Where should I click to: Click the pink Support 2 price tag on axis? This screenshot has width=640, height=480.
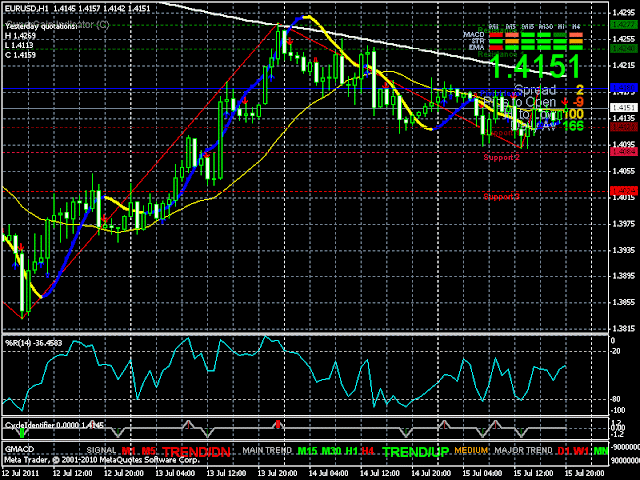623,152
